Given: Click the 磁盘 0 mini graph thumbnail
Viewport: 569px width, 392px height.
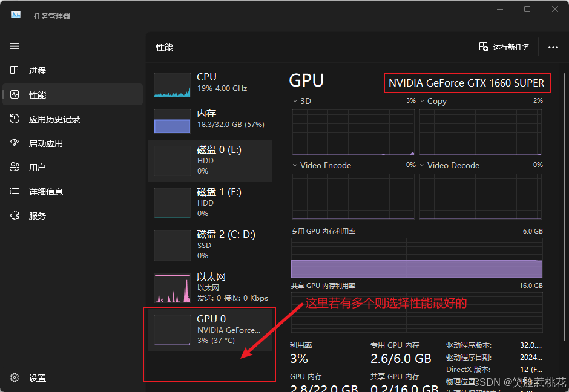Looking at the screenshot, I should pos(173,161).
